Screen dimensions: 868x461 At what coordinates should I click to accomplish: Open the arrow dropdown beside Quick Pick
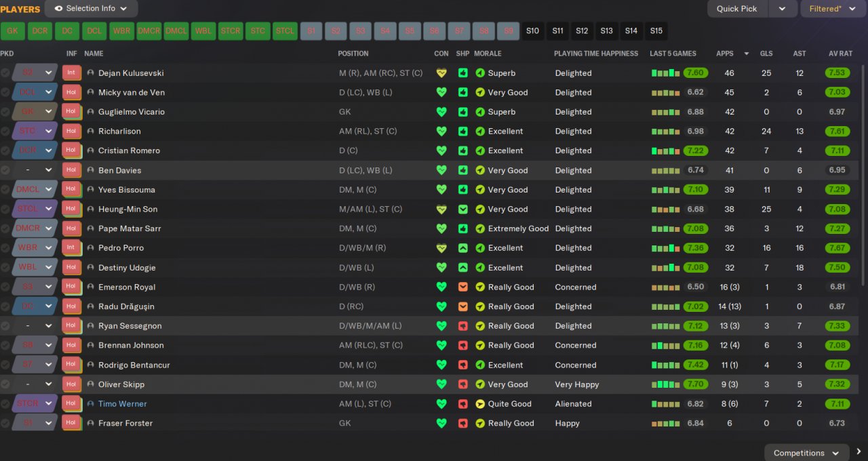click(x=783, y=9)
